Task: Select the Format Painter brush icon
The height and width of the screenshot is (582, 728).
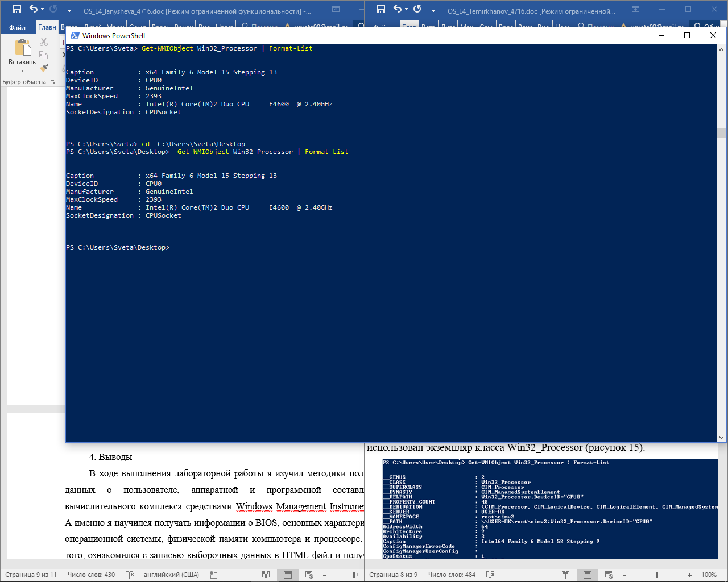Action: coord(44,68)
